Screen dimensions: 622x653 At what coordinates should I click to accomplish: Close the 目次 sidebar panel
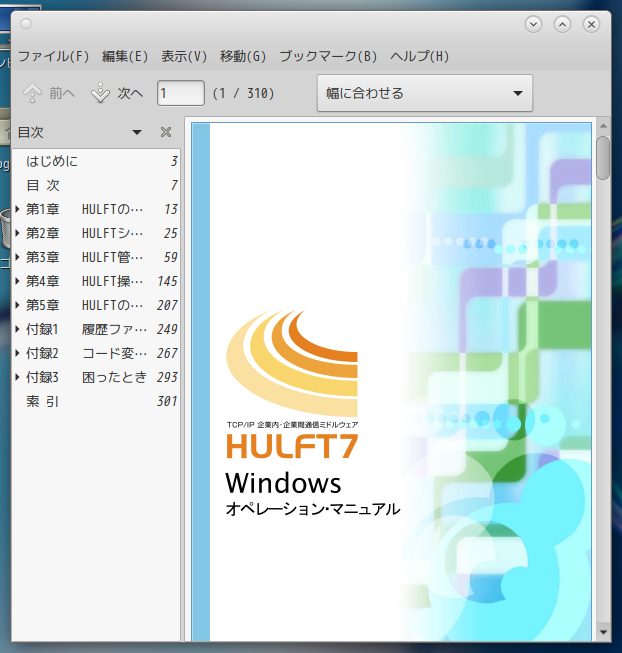point(166,132)
